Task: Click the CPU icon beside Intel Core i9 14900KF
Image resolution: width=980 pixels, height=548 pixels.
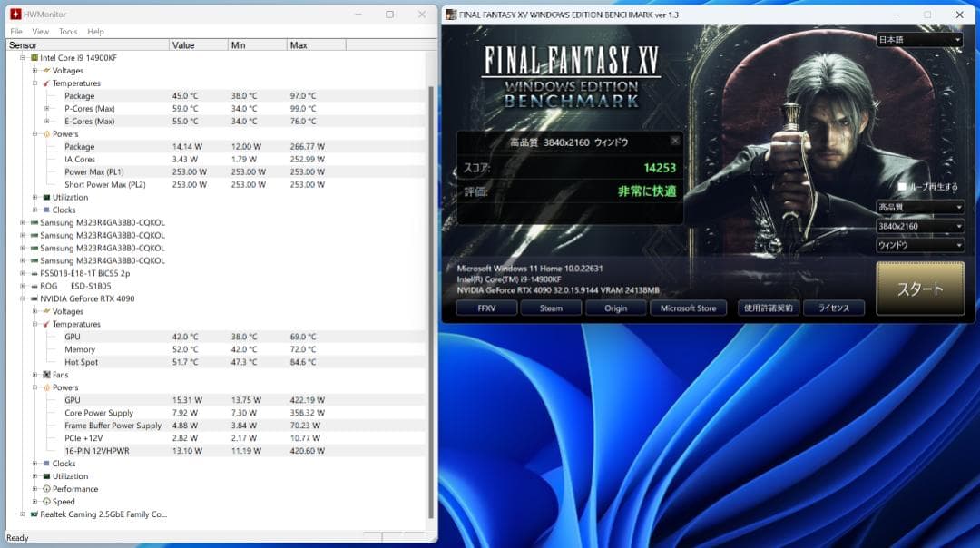Action: pos(34,56)
